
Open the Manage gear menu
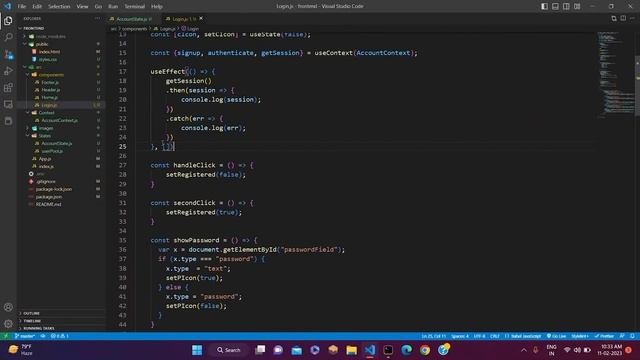click(8, 324)
